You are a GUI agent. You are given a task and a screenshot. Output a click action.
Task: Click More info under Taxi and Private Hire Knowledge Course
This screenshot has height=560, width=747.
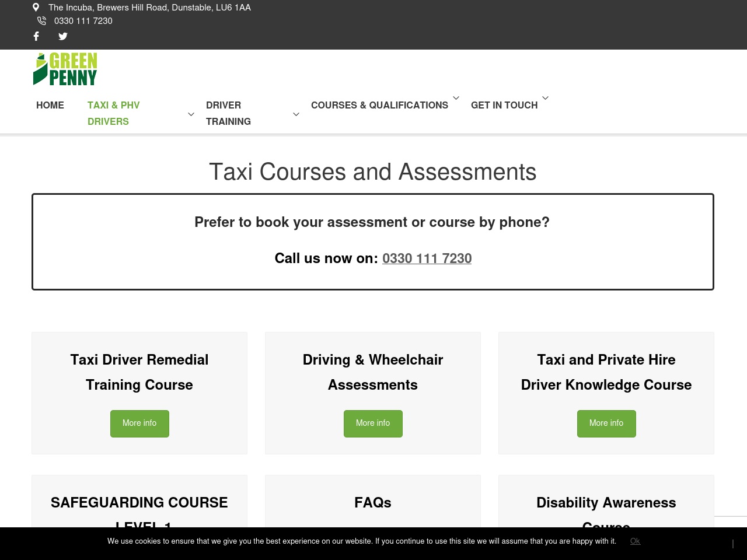[x=606, y=423]
